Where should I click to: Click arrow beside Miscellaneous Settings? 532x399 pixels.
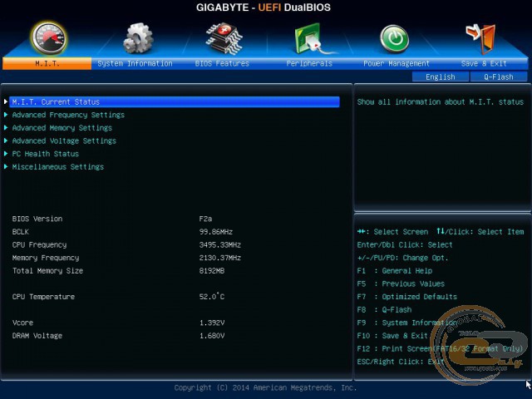click(x=6, y=166)
